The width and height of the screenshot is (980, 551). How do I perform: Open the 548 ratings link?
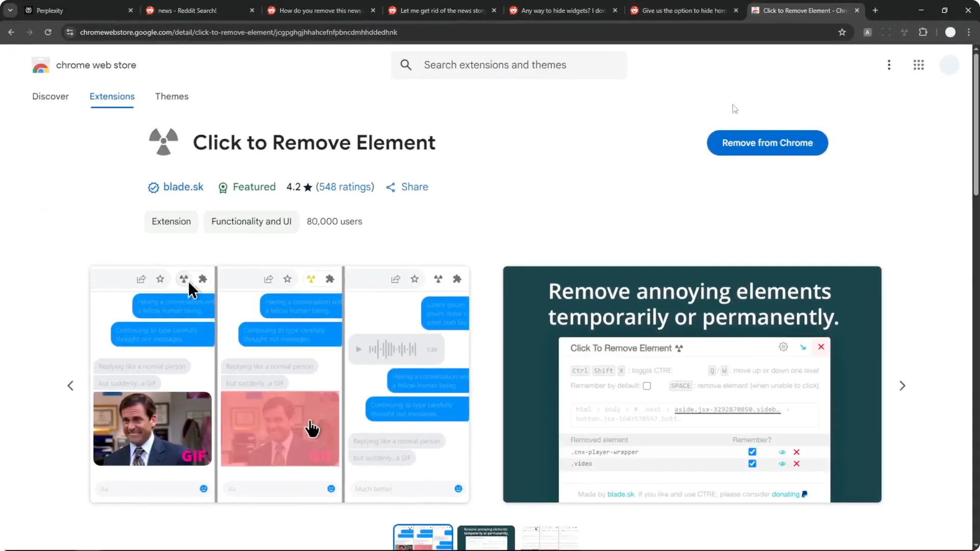345,187
